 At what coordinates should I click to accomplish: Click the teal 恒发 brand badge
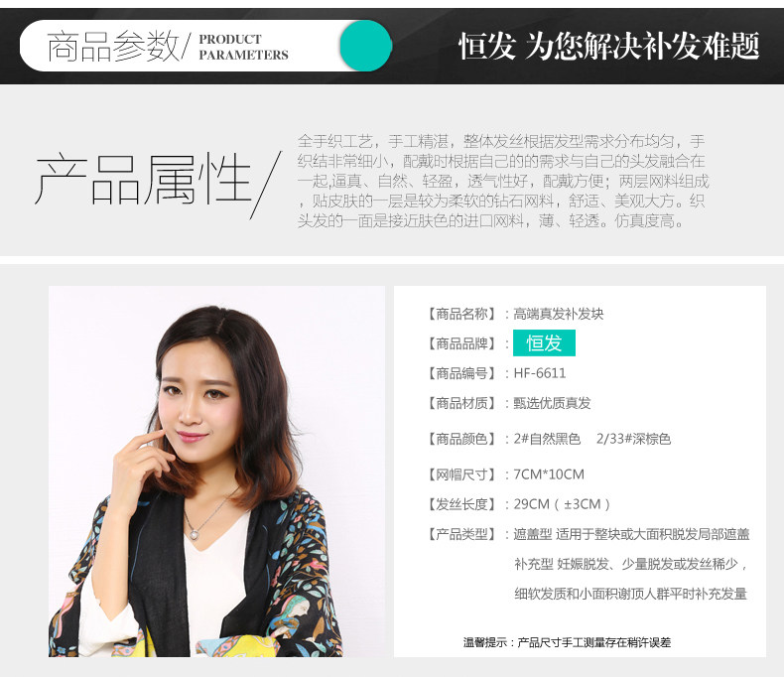coord(544,343)
